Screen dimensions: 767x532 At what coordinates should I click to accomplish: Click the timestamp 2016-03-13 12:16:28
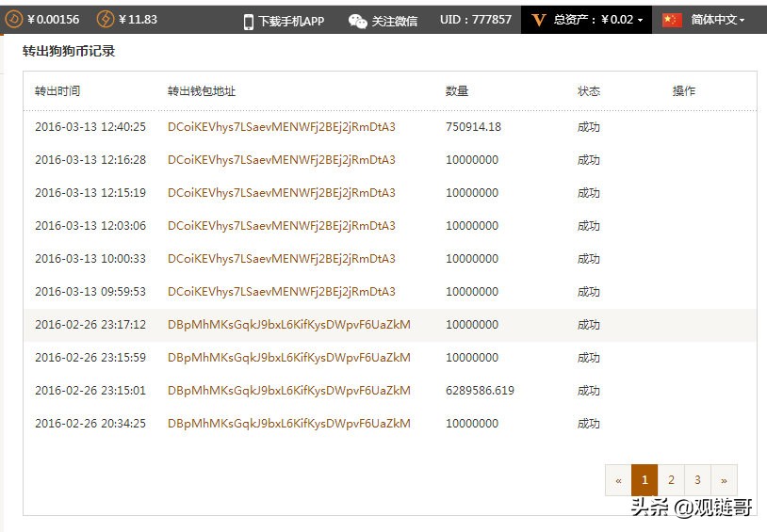coord(90,160)
